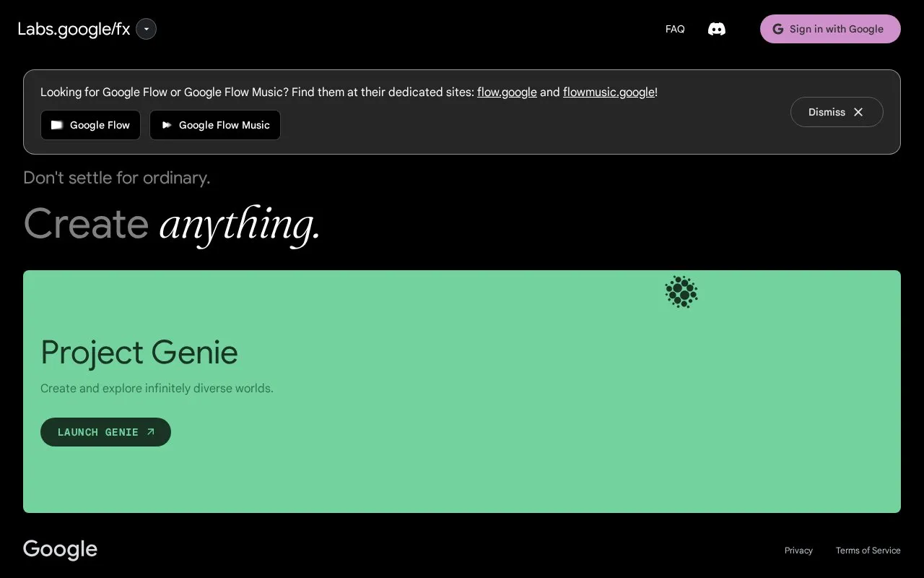Click 'Don't settle for ordinary.' tagline
This screenshot has height=578, width=924.
pos(117,178)
